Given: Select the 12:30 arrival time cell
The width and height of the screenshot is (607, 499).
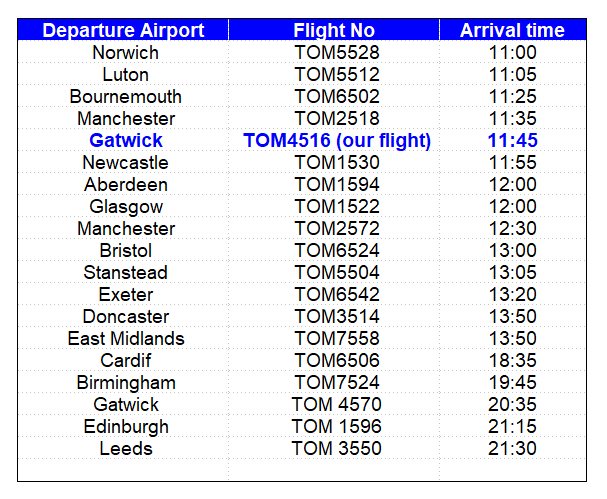Looking at the screenshot, I should click(x=513, y=228).
